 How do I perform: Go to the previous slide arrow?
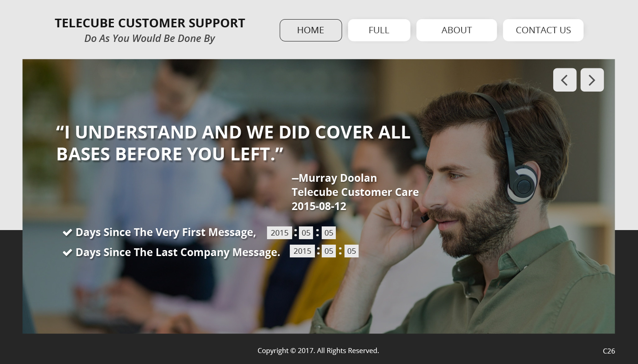(x=565, y=80)
